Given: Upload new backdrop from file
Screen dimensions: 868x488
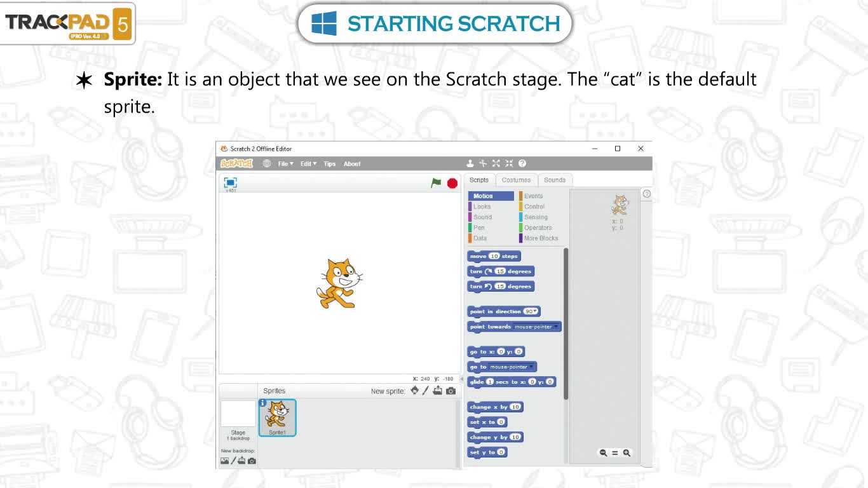Looking at the screenshot, I should point(241,461).
